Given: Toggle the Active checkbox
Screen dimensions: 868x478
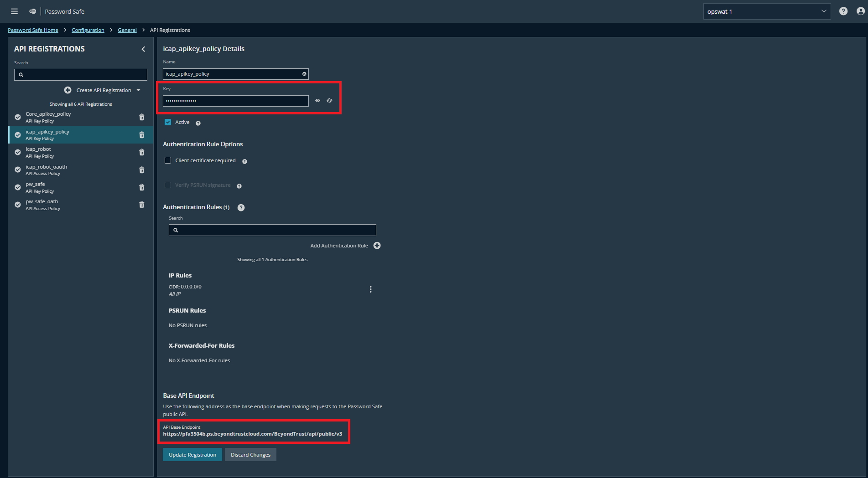Looking at the screenshot, I should (168, 122).
